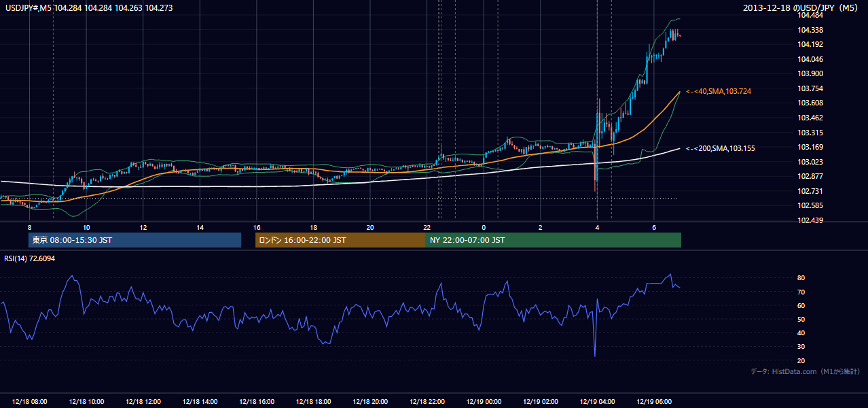Click hour label 6 under price chart
Viewport: 868px width, 408px height.
click(x=653, y=227)
